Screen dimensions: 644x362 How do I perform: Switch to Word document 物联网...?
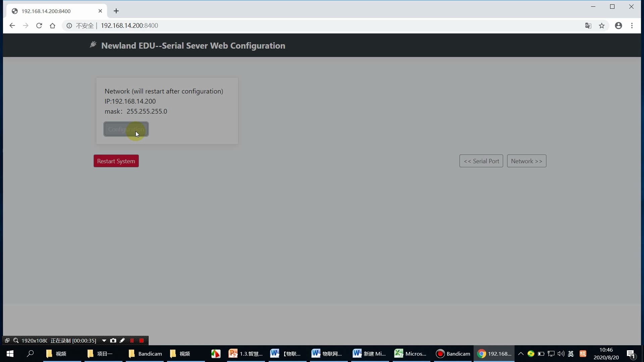pos(328,354)
